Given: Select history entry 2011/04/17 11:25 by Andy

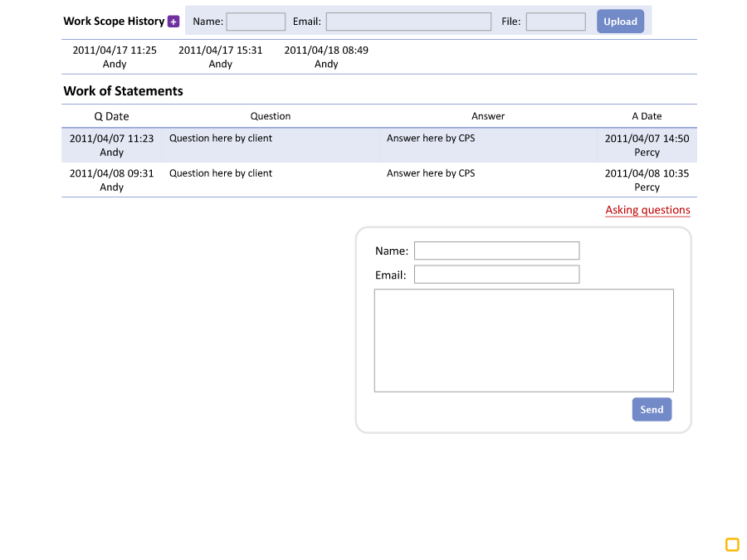Looking at the screenshot, I should coord(115,56).
